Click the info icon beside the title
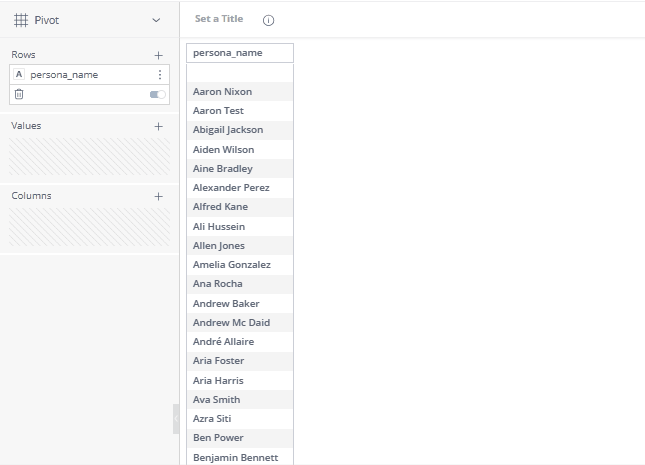 (268, 20)
